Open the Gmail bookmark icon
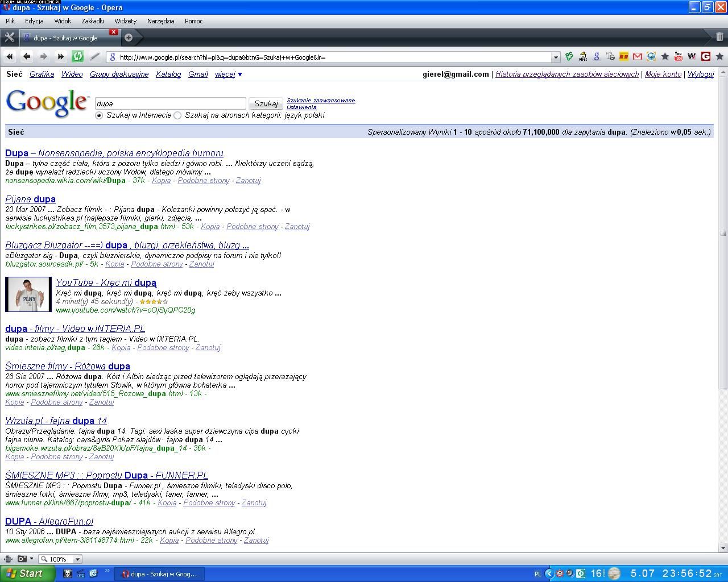This screenshot has height=582, width=728. (637, 56)
